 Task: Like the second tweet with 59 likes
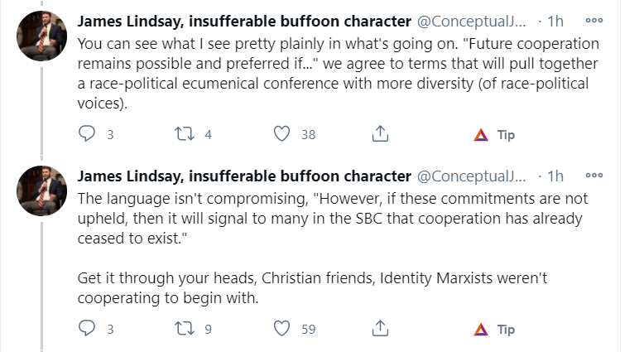coord(283,329)
